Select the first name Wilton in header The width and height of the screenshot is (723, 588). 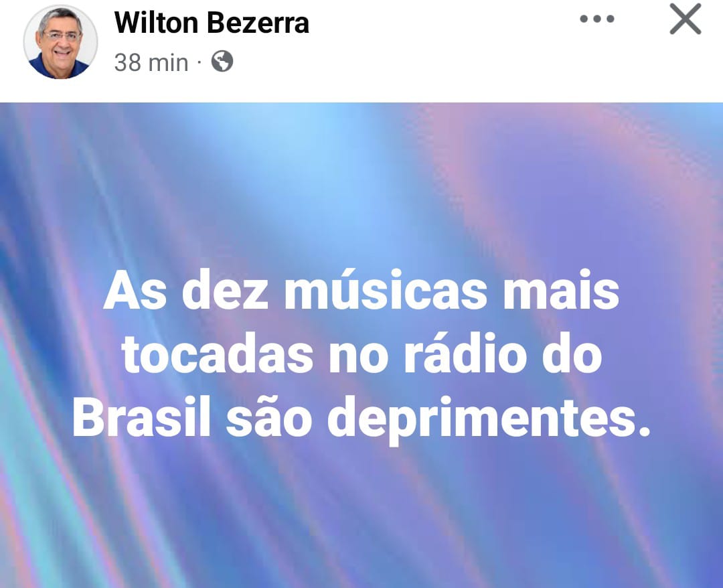tap(156, 22)
